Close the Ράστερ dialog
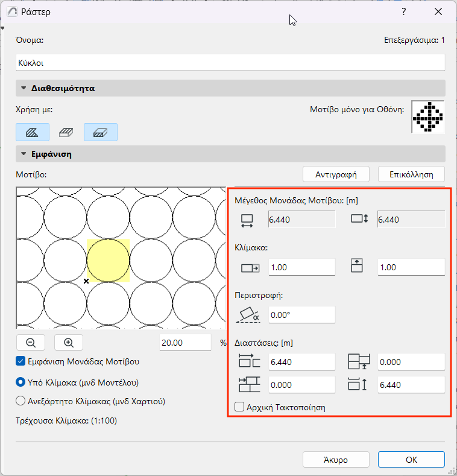This screenshot has height=476, width=457. coord(438,12)
